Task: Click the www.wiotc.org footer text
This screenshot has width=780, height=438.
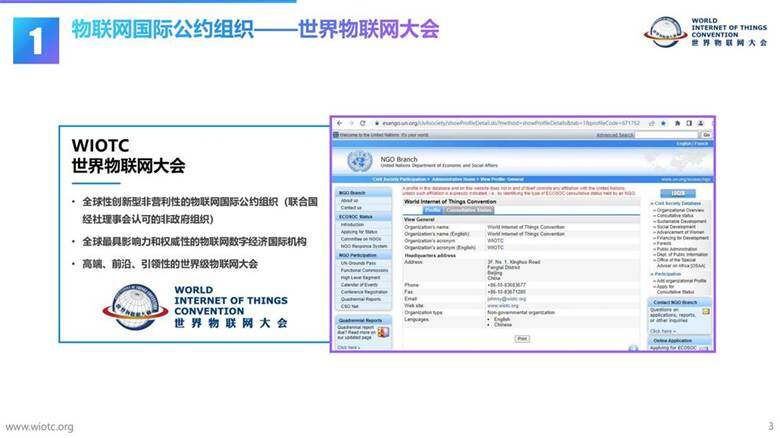Action: coord(39,427)
